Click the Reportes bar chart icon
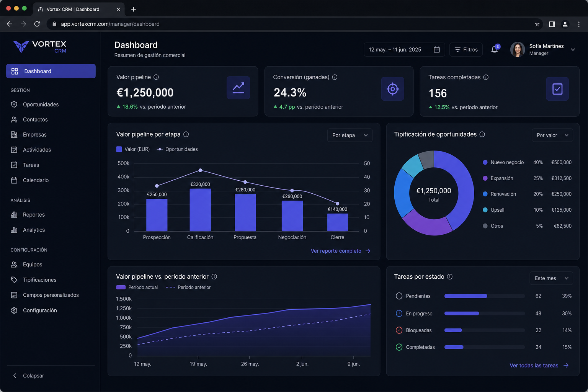This screenshot has height=392, width=588. 14,215
